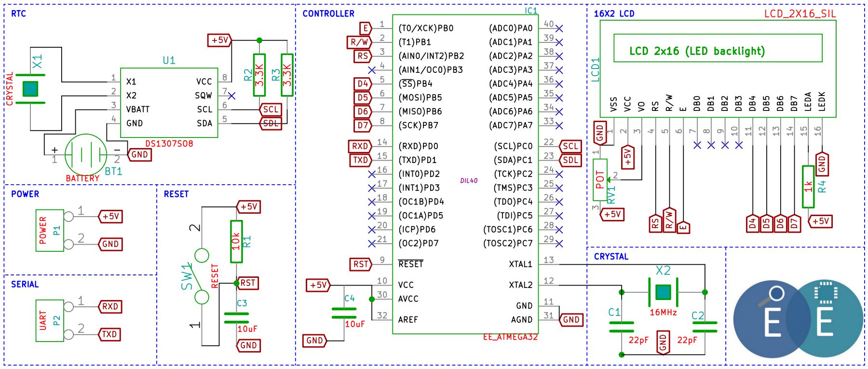This screenshot has width=868, height=369.
Task: Select the SW1 reset switch symbol
Action: point(202,276)
